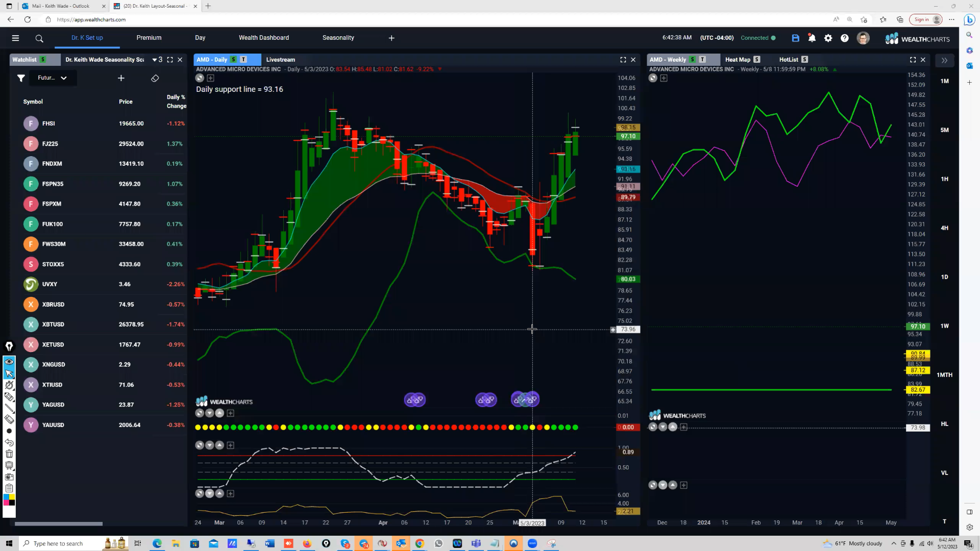Collapse the right timeframe sidebar chevrons
Image resolution: width=980 pixels, height=551 pixels.
(944, 60)
